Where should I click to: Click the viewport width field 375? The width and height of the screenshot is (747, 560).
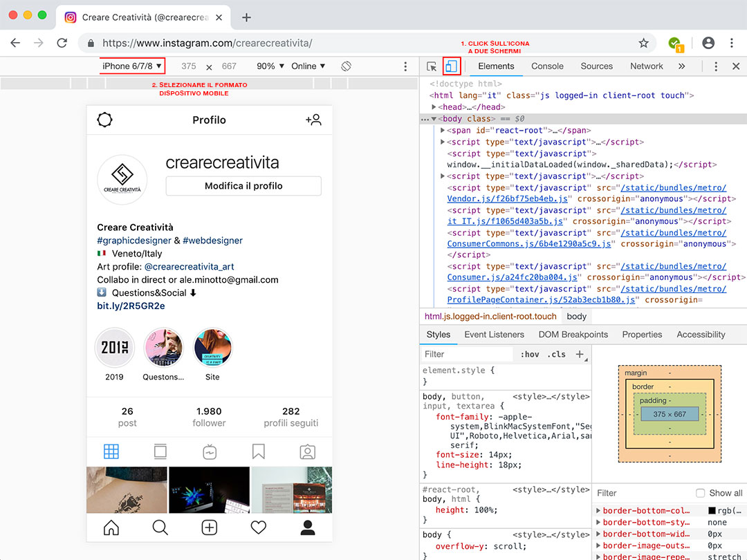point(189,66)
